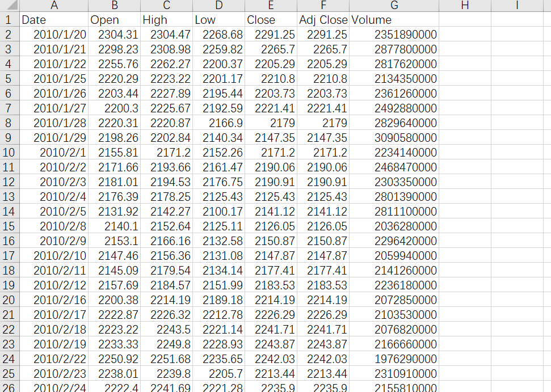Select Low value 2221.14
The width and height of the screenshot is (551, 392).
(219, 330)
